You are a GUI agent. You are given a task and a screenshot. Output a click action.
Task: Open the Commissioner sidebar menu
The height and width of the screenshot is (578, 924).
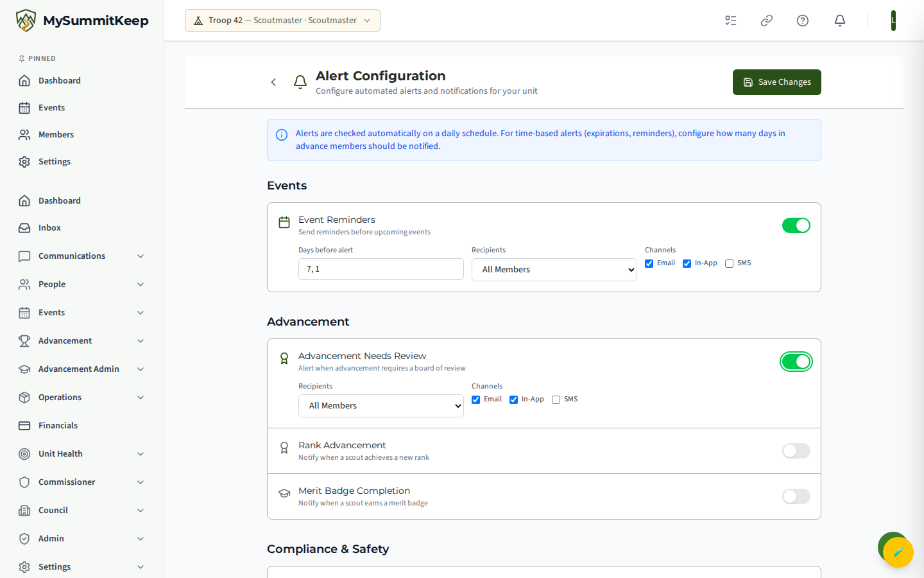tap(82, 482)
